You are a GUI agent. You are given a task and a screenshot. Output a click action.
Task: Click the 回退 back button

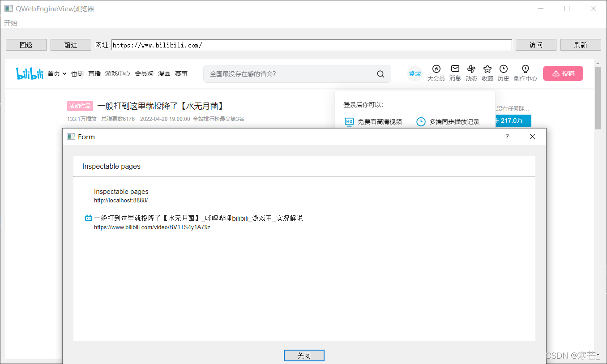[x=26, y=45]
